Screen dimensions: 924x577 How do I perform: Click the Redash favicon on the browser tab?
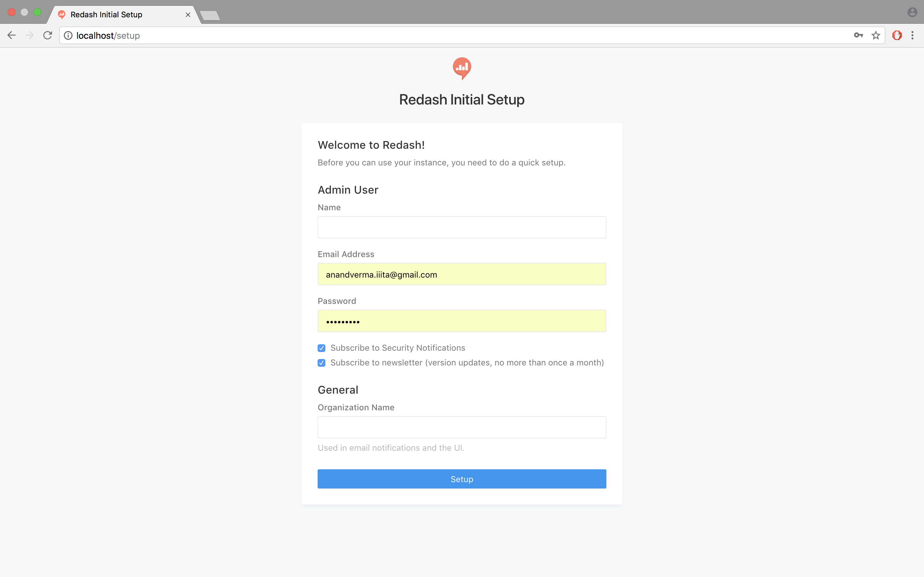coord(62,14)
